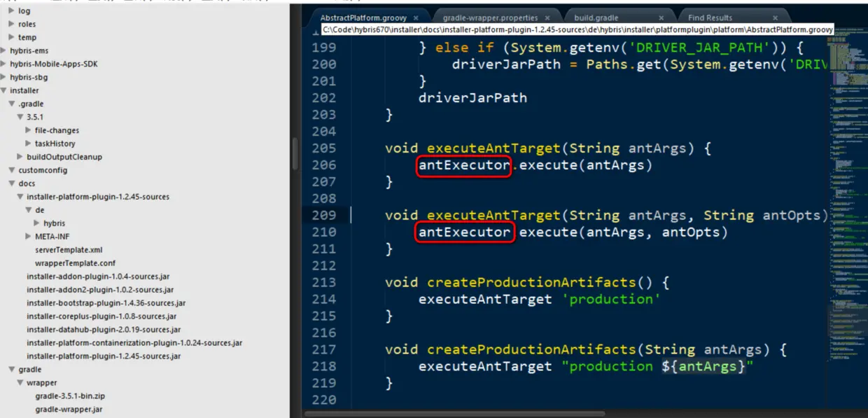The width and height of the screenshot is (868, 418).
Task: Expand the hybris-sbg folder arrow
Action: point(4,77)
